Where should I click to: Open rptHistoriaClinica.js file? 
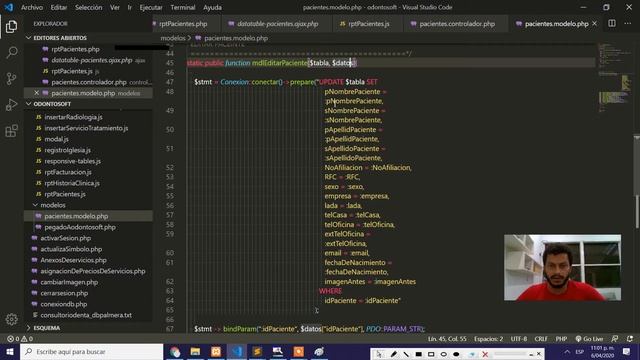72,183
